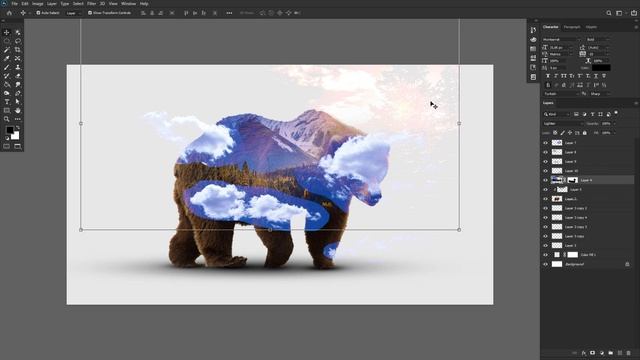This screenshot has height=360, width=640.
Task: Open the blend mode dropdown Lighten
Action: coord(563,124)
